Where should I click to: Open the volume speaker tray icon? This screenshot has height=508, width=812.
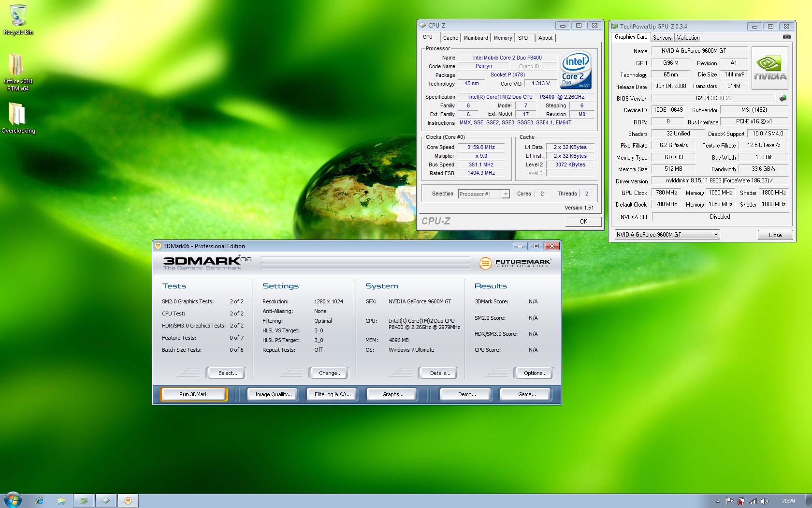(764, 501)
